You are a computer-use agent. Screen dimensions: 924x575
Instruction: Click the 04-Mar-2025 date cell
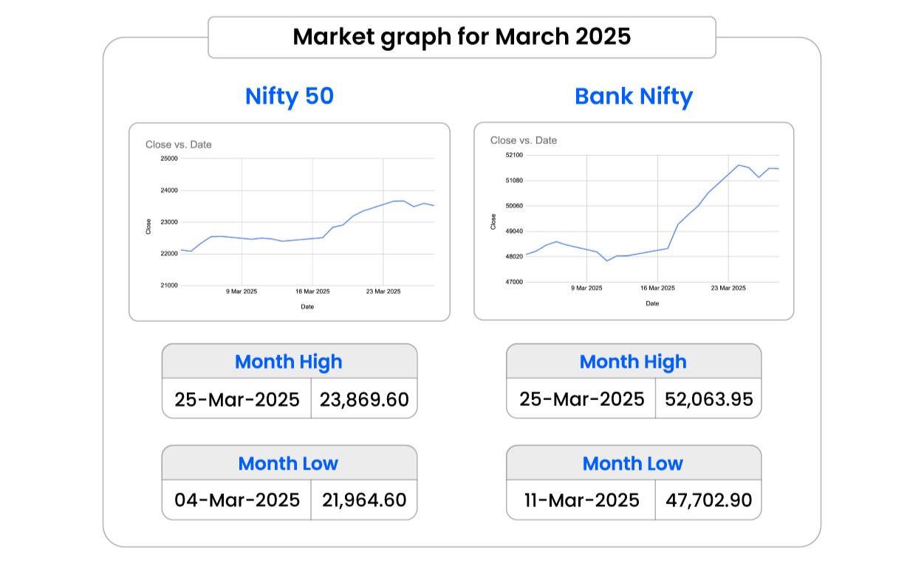[237, 500]
